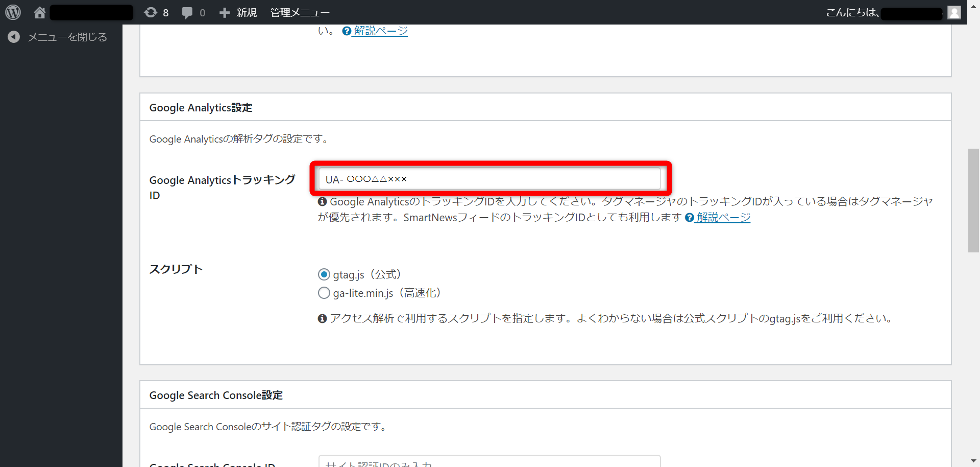Click the plus icon for 新規

pos(225,12)
